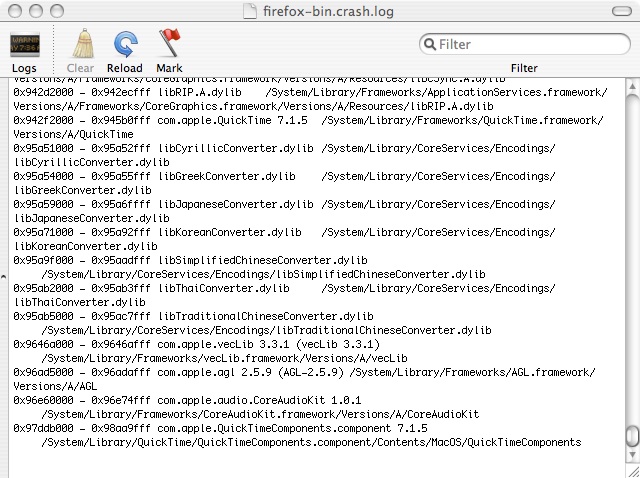Click the window title firefox-bin.crash.log
This screenshot has height=478, width=640.
point(328,11)
